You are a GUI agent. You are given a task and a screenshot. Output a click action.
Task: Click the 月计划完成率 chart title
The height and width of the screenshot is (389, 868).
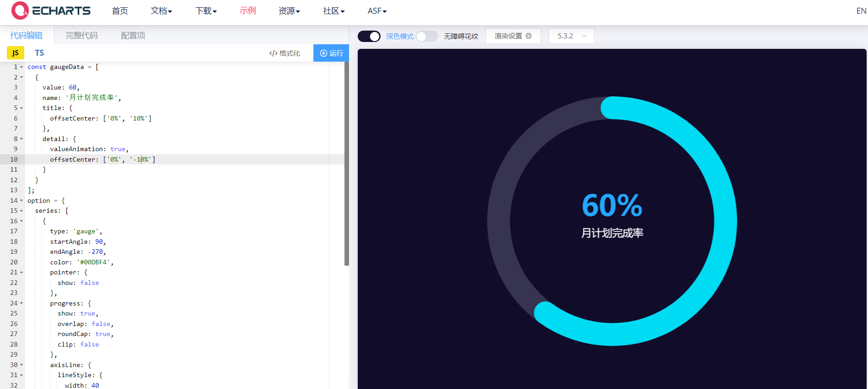coord(612,233)
